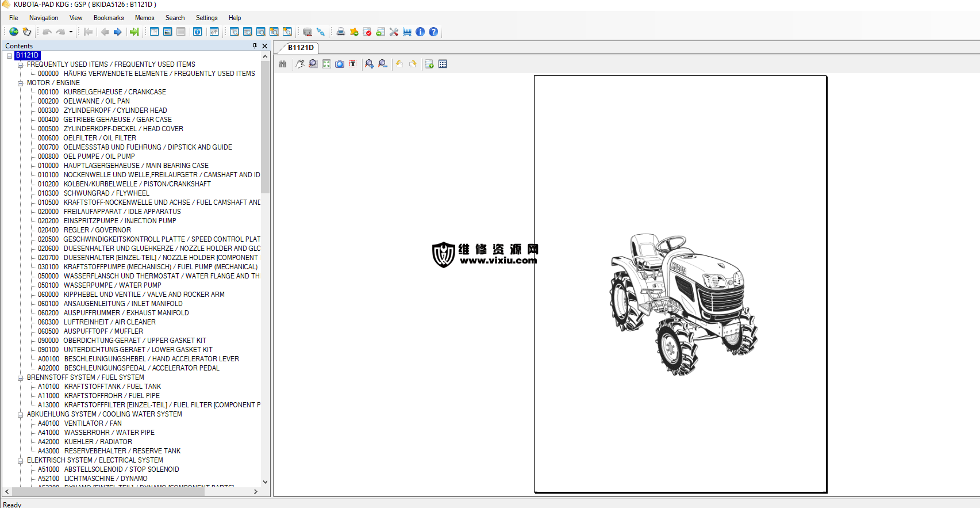Click the wrench and screwdriver tools icon
Screen dimensions: 980x508
[394, 32]
